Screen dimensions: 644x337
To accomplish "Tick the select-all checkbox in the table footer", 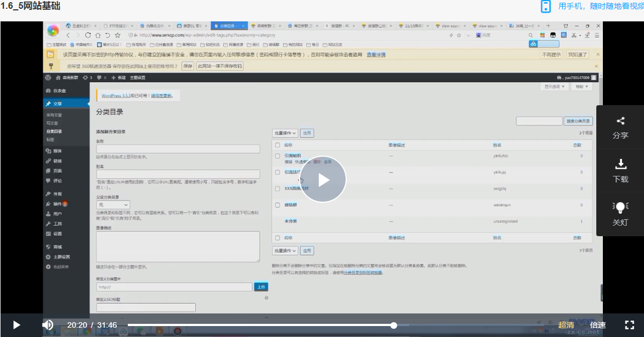I will tap(278, 238).
